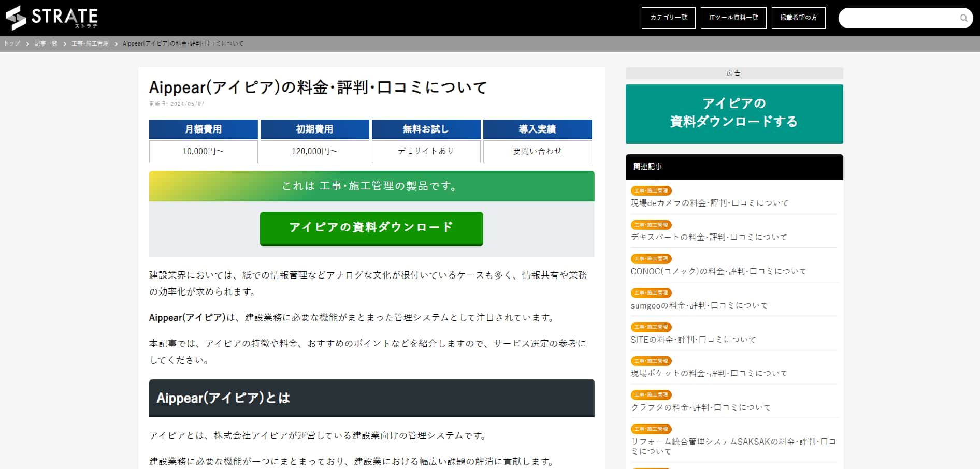Click the これは 工事・施工管理の製品です banner
The width and height of the screenshot is (980, 469).
371,186
